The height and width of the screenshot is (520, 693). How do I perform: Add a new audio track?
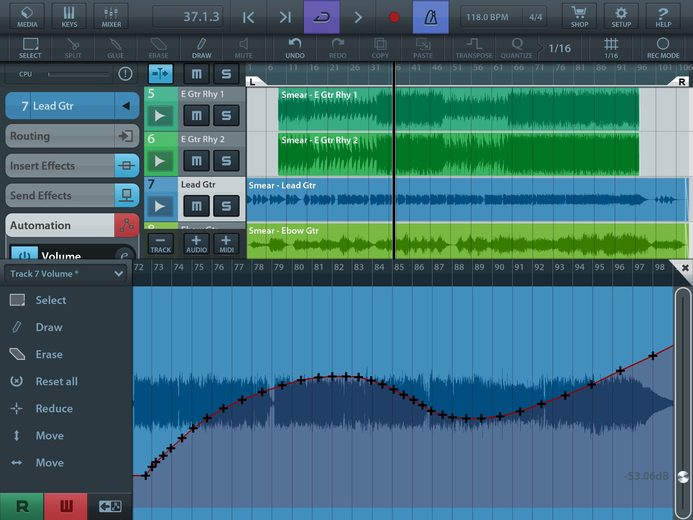point(196,244)
